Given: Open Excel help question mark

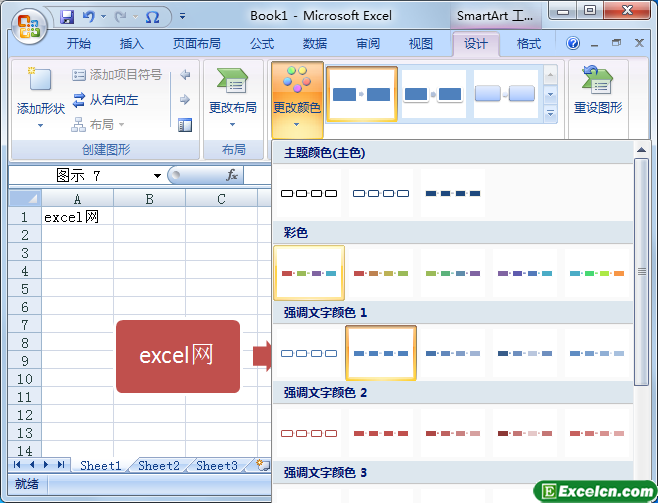Looking at the screenshot, I should [x=572, y=43].
